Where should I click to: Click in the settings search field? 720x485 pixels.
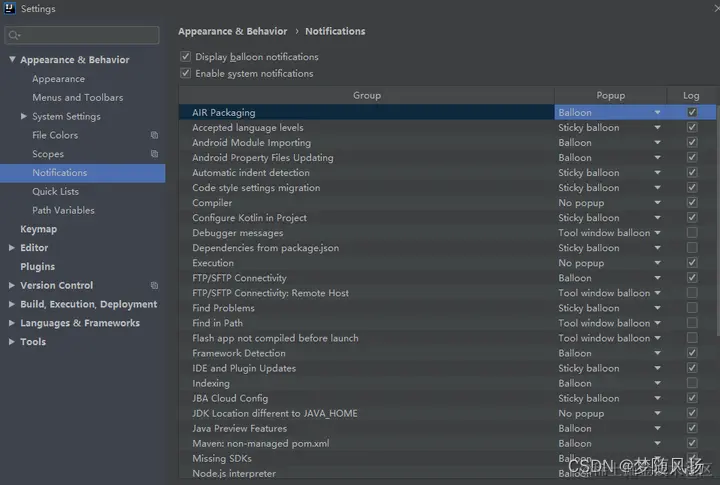82,35
